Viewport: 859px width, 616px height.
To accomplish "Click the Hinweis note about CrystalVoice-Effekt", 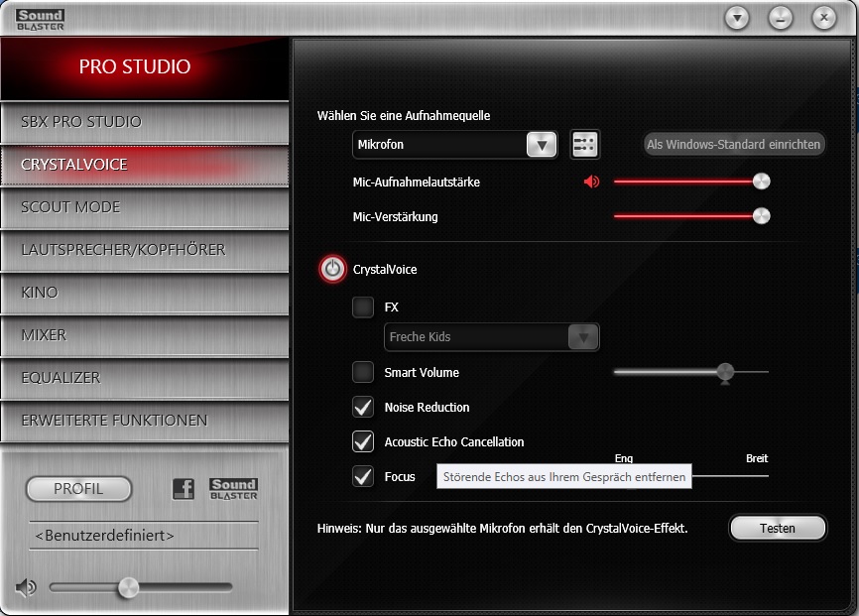I will [x=502, y=529].
